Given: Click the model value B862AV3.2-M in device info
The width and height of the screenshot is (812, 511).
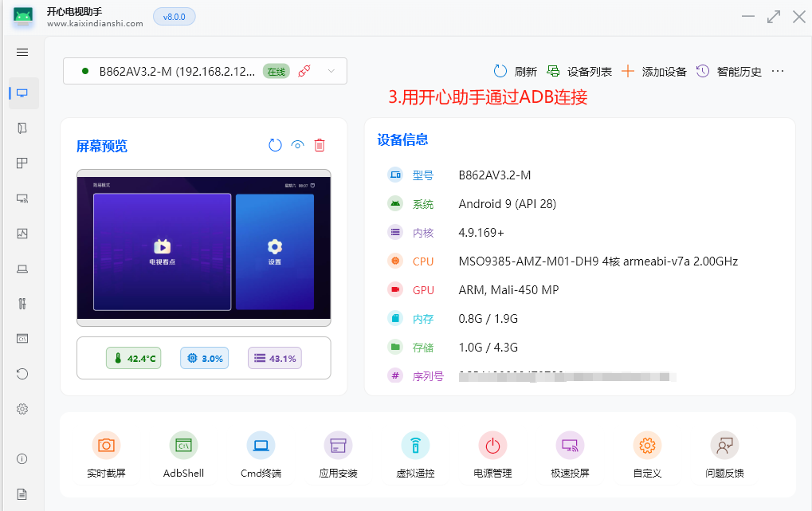Looking at the screenshot, I should [x=495, y=175].
